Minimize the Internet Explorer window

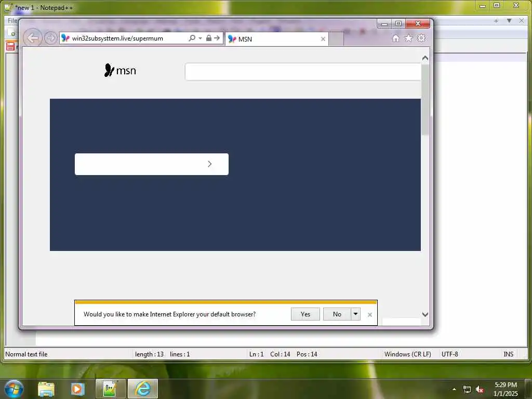384,24
